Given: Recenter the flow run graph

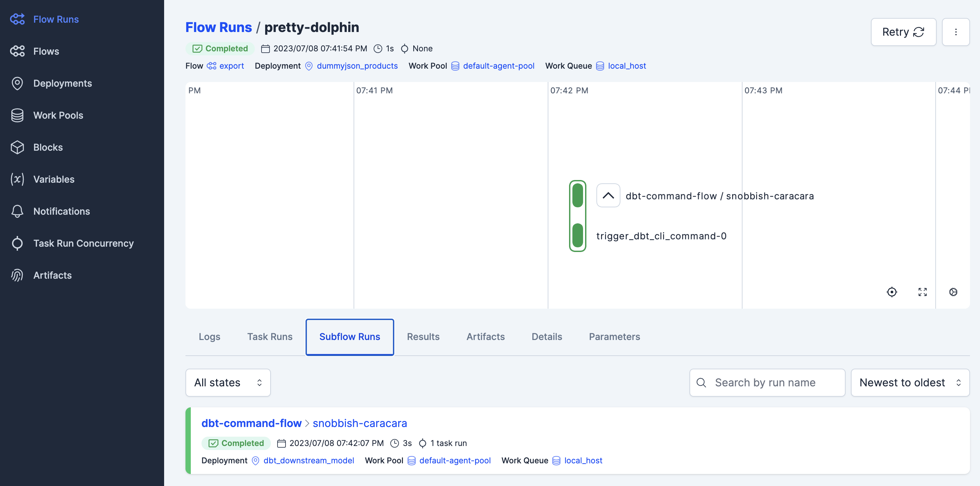Looking at the screenshot, I should pos(892,292).
